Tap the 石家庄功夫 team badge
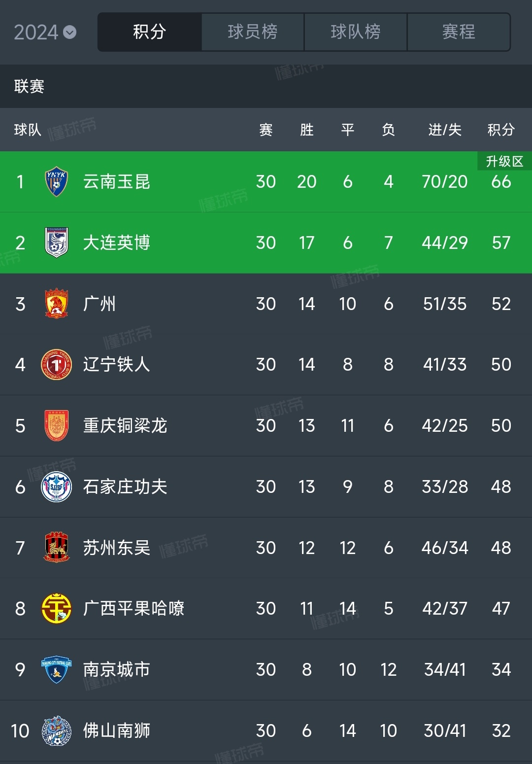 coord(57,486)
